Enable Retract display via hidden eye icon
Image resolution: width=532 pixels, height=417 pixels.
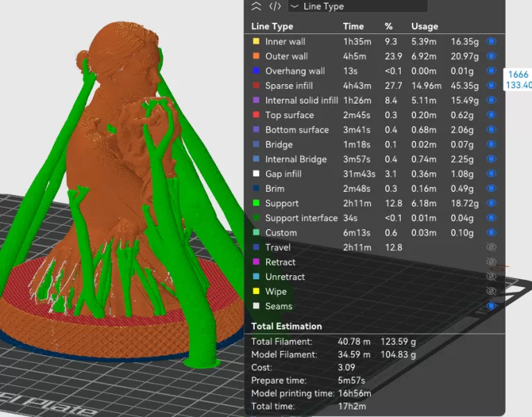(x=492, y=262)
